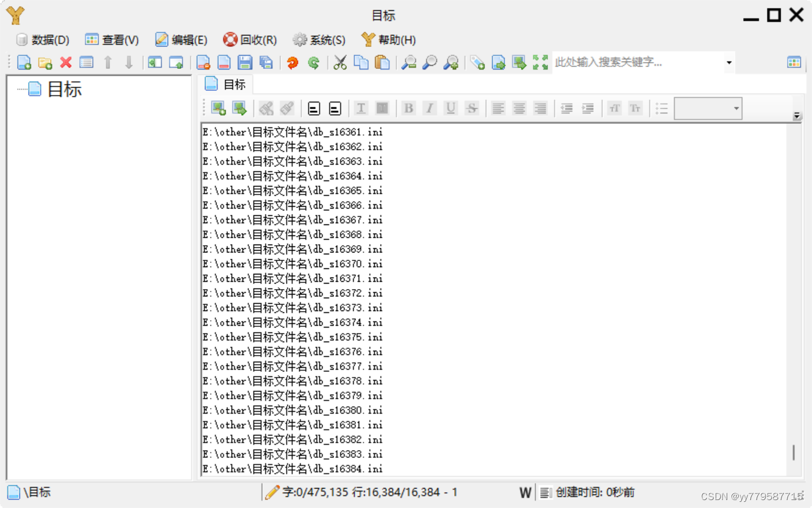Click the gray move-up arrow
Image resolution: width=812 pixels, height=508 pixels.
(108, 62)
